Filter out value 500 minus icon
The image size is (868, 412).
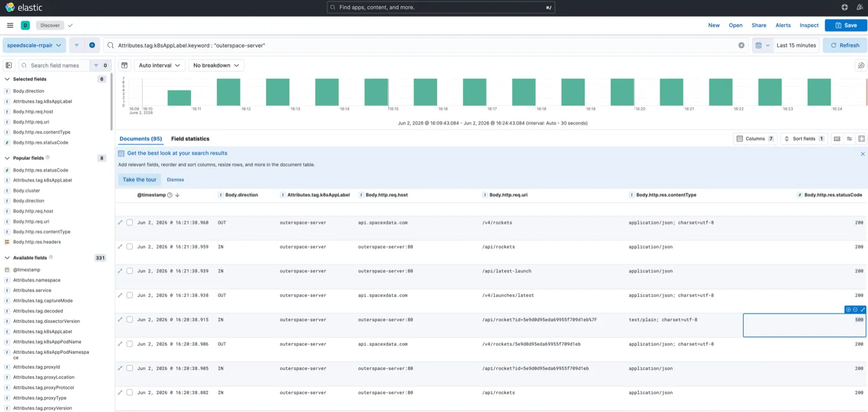[x=855, y=310]
